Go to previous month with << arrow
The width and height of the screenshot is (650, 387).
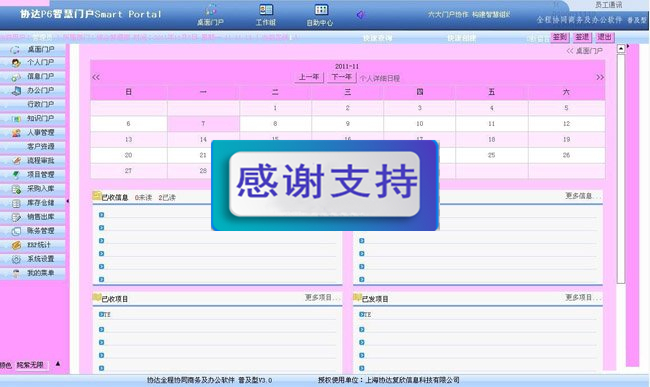[96, 77]
